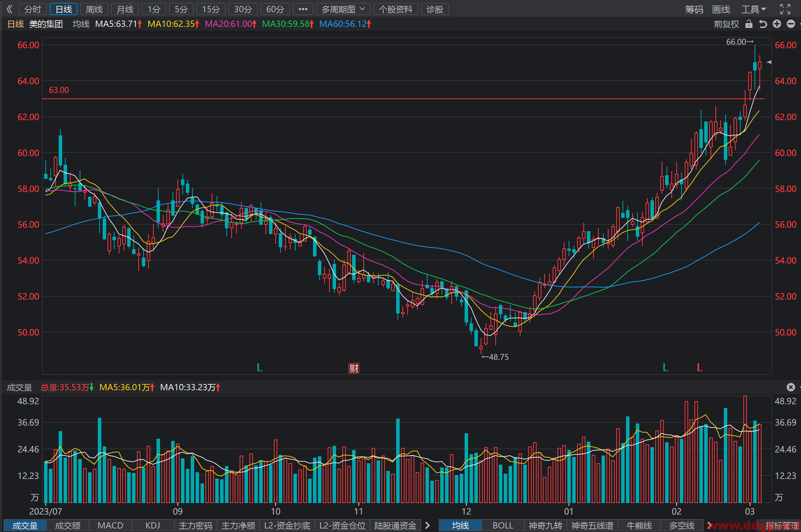Screen dimensions: 801x532
Task: Click the 诊股 diagnosis button
Action: click(435, 9)
